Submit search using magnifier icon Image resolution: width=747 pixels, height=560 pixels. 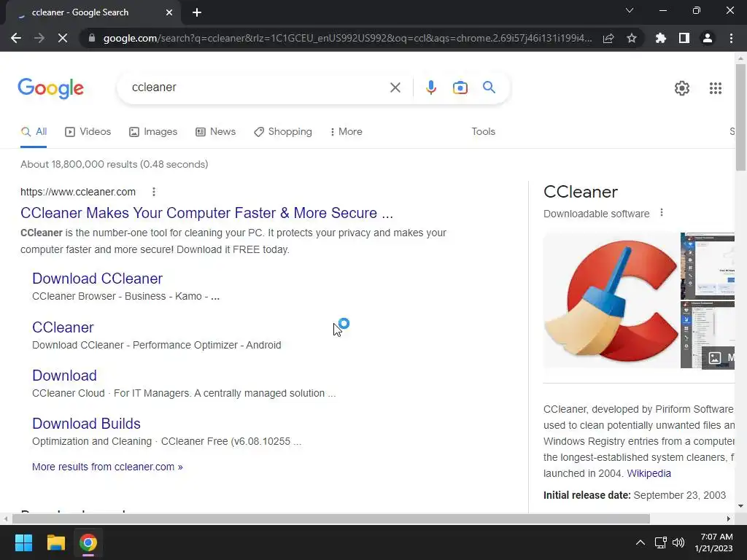pyautogui.click(x=489, y=87)
